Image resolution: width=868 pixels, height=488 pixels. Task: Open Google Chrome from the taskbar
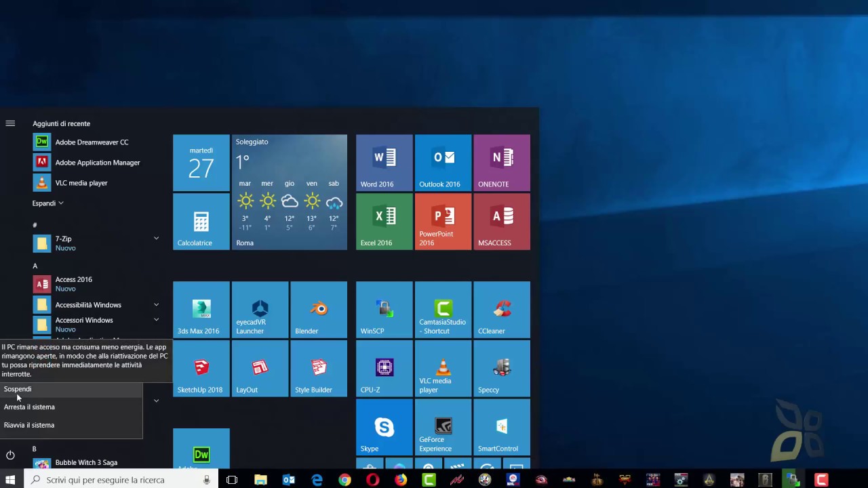coord(345,480)
